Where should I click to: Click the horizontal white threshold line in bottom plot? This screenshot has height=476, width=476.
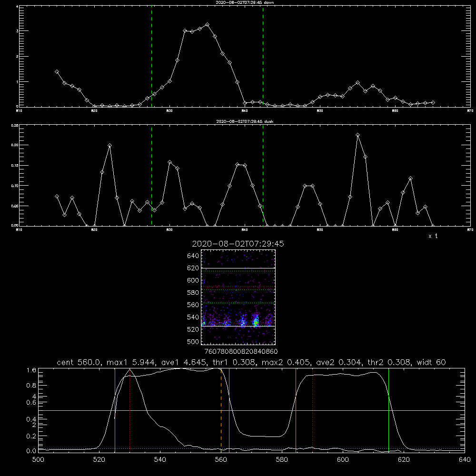click(251, 410)
